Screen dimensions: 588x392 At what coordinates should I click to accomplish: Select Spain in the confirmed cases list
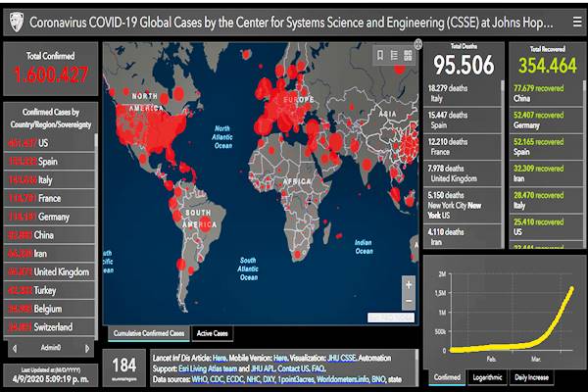49,162
